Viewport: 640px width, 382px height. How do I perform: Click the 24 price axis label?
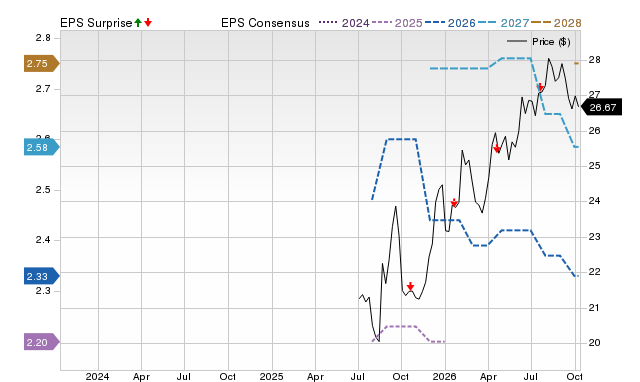point(594,200)
